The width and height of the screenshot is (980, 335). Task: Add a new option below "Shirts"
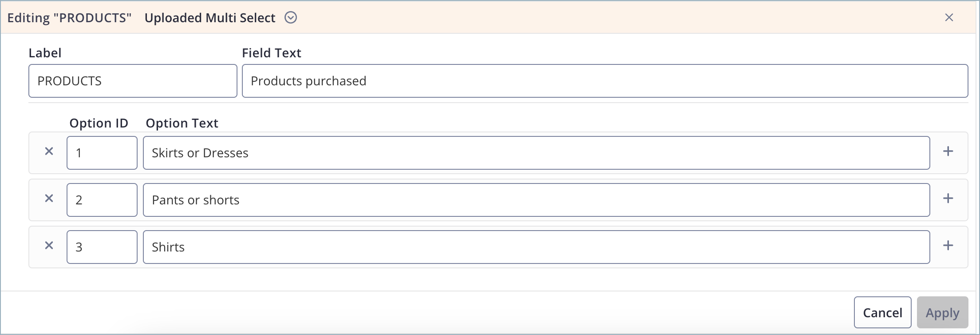coord(948,246)
